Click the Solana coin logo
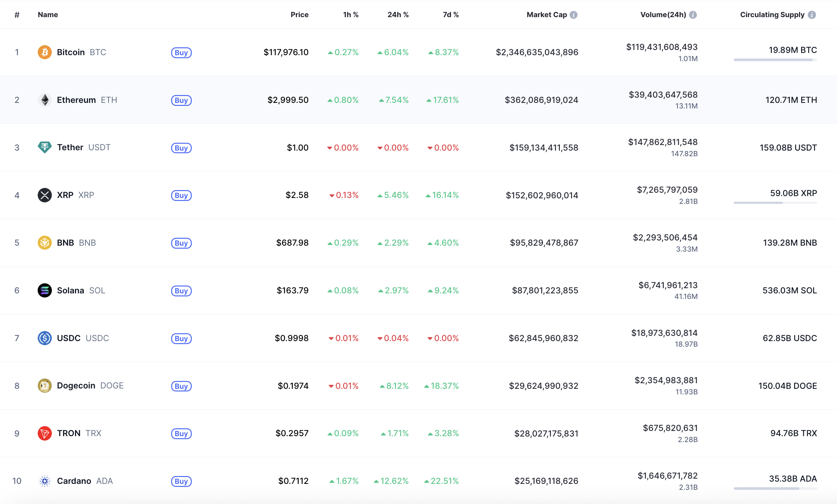The width and height of the screenshot is (837, 504). coord(45,290)
